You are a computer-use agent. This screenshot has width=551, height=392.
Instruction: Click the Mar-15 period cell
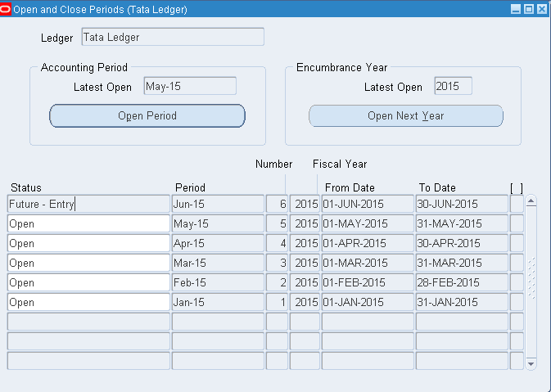217,263
